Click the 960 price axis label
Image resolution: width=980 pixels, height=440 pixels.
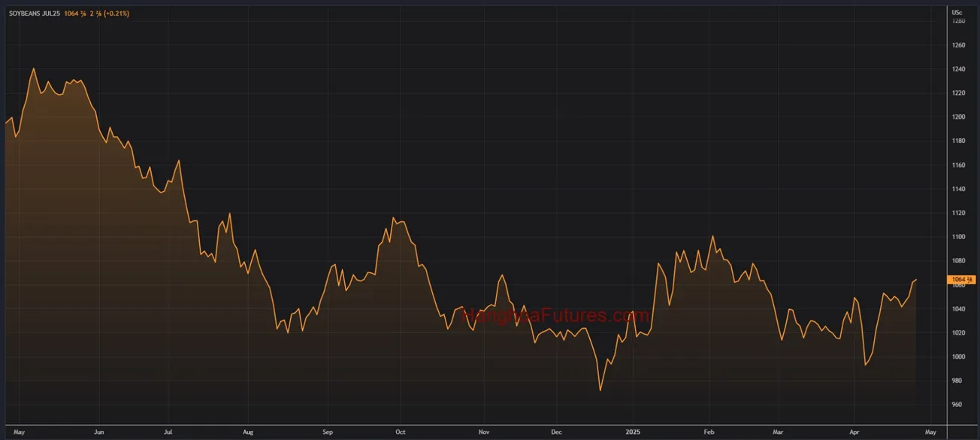coord(958,405)
